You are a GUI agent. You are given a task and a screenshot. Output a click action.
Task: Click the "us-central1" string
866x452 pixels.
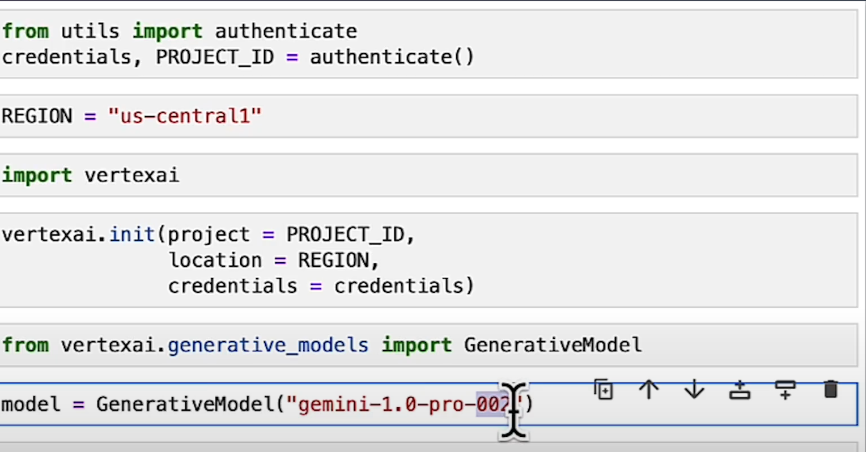pos(186,116)
